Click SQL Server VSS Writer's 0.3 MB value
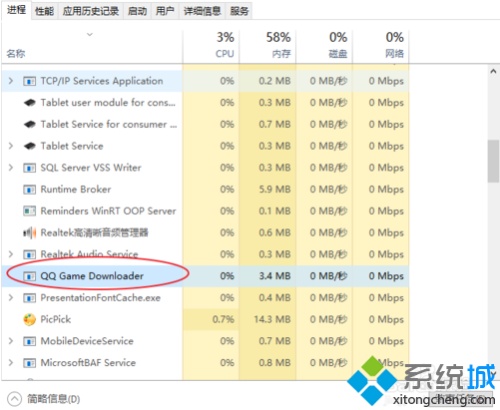The height and width of the screenshot is (410, 500). [x=275, y=168]
